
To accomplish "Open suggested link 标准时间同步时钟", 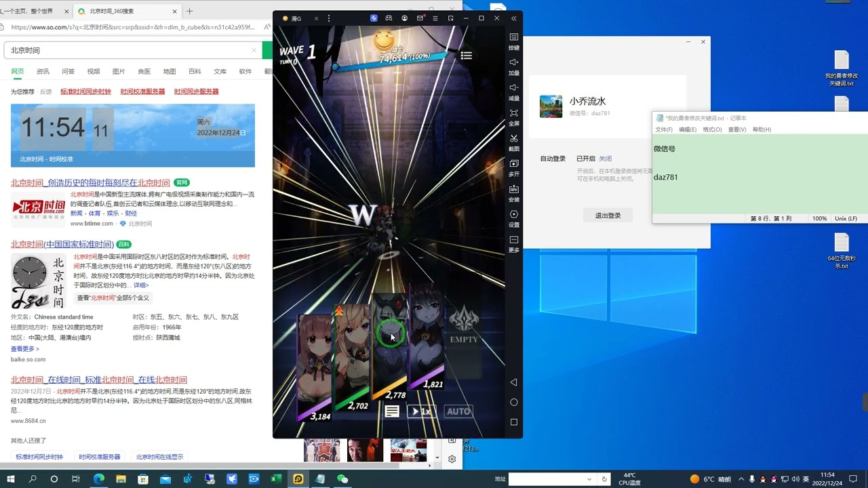I will 85,91.
